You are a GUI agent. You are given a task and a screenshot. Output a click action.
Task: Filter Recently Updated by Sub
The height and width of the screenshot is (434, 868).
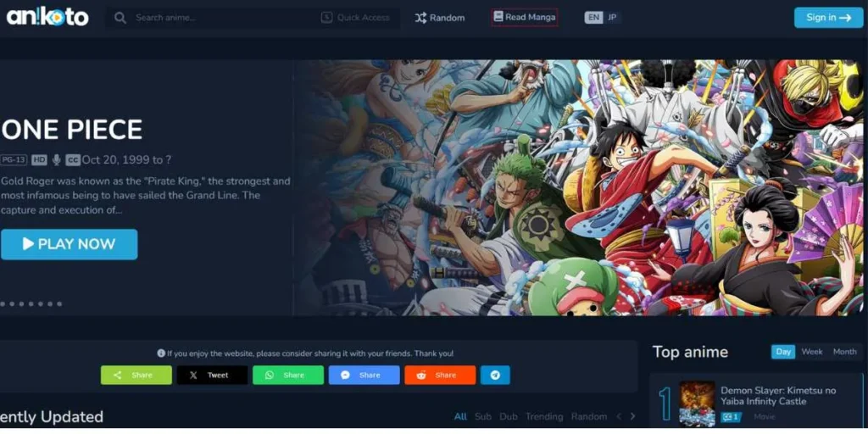click(482, 416)
